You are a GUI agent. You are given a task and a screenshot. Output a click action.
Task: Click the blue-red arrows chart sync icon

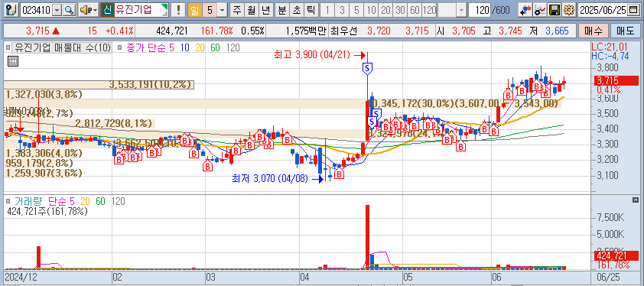(x=525, y=10)
